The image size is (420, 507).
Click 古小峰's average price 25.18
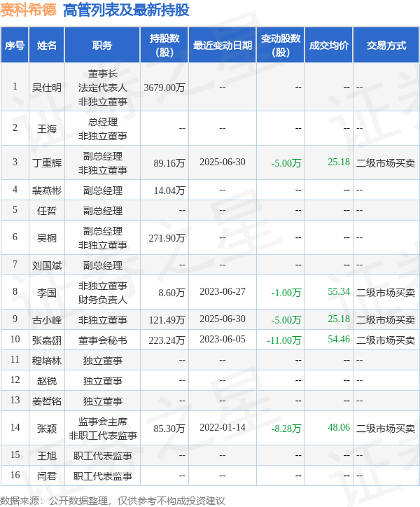[339, 319]
